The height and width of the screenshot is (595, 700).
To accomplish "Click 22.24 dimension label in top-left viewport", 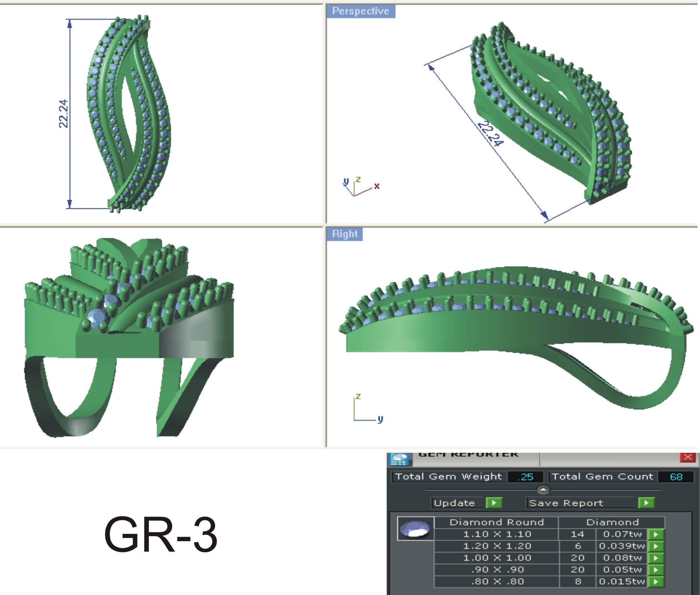I will [x=63, y=114].
